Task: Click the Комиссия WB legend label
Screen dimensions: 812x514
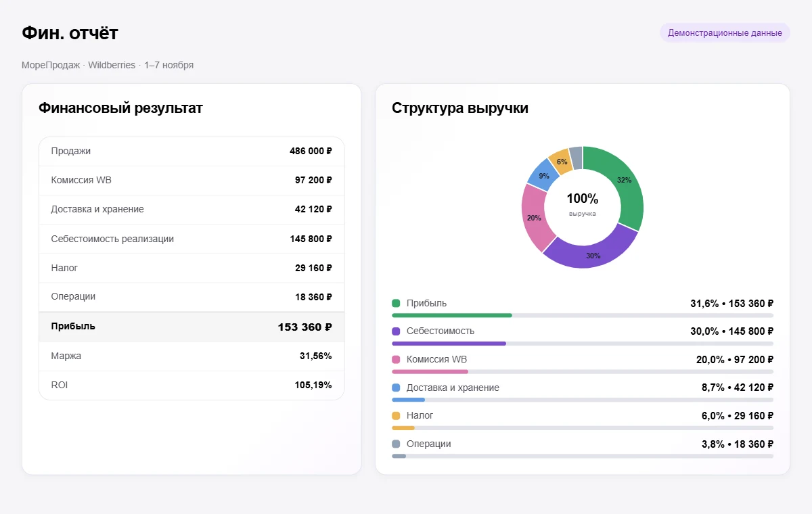Action: [437, 360]
